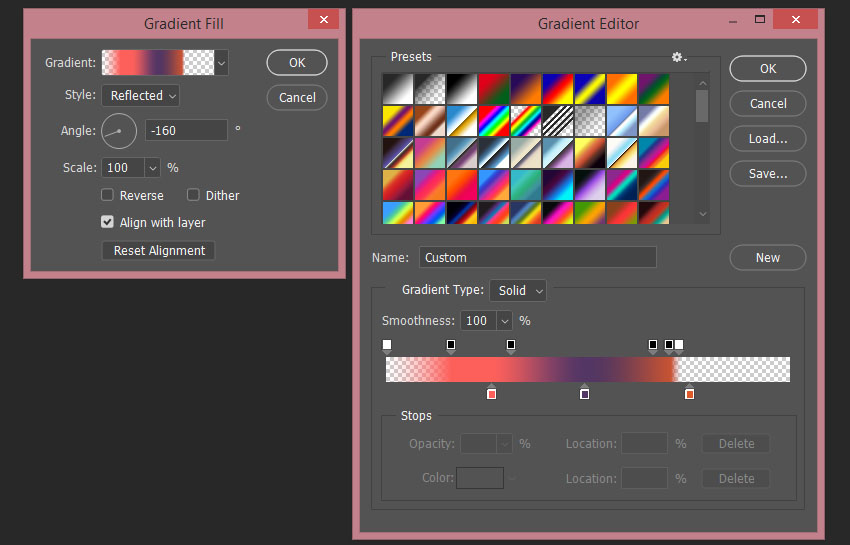Screen dimensions: 850x545
Task: Expand the Smoothness dropdown arrow
Action: point(505,321)
